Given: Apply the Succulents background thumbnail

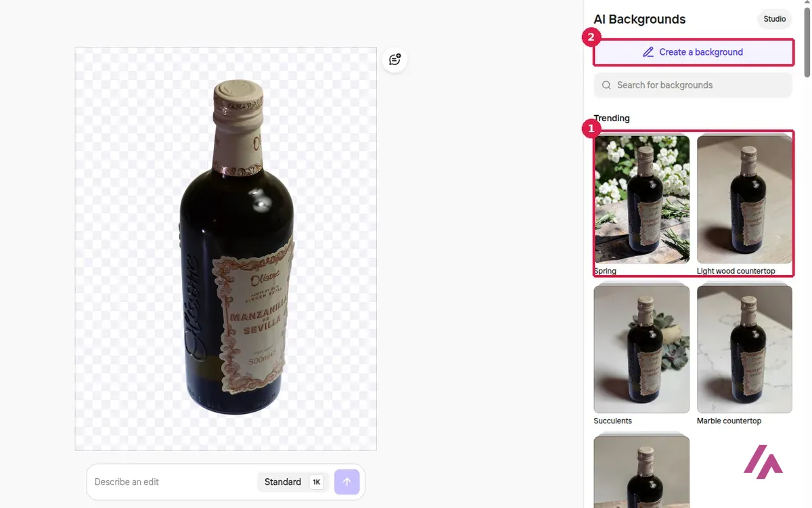Looking at the screenshot, I should click(641, 349).
